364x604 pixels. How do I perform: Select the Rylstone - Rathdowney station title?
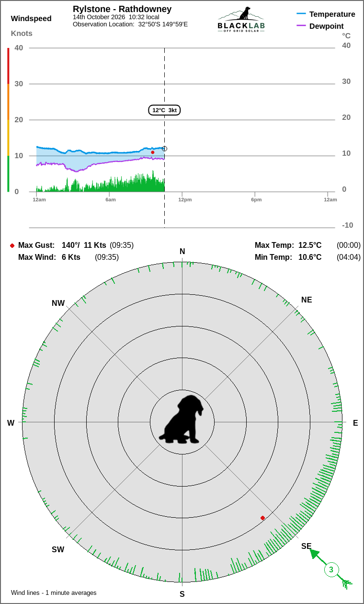pos(122,9)
